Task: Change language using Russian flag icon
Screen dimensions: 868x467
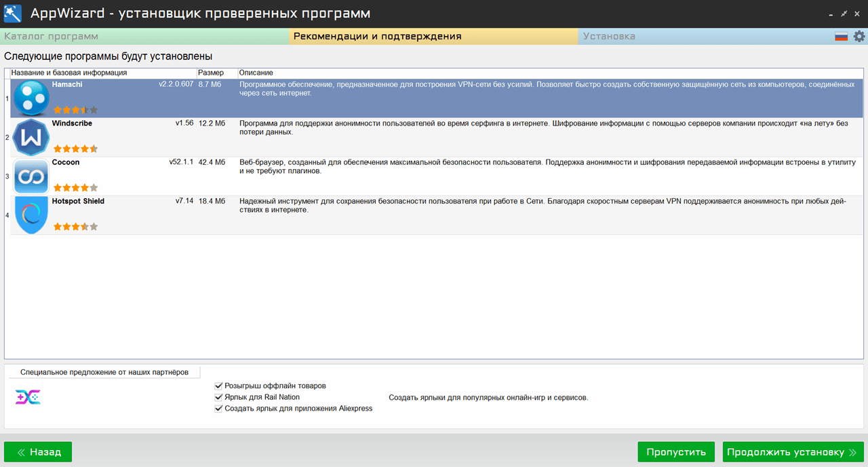Action: click(842, 37)
